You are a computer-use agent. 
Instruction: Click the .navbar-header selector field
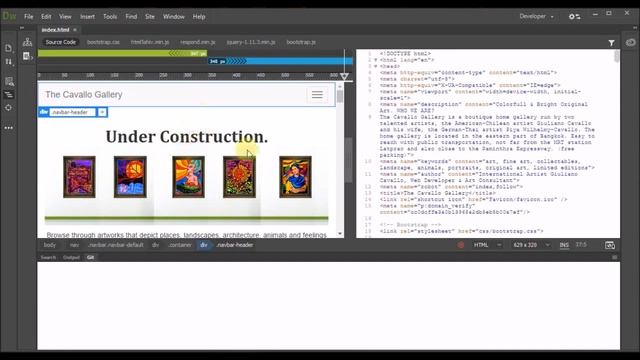tap(72, 112)
